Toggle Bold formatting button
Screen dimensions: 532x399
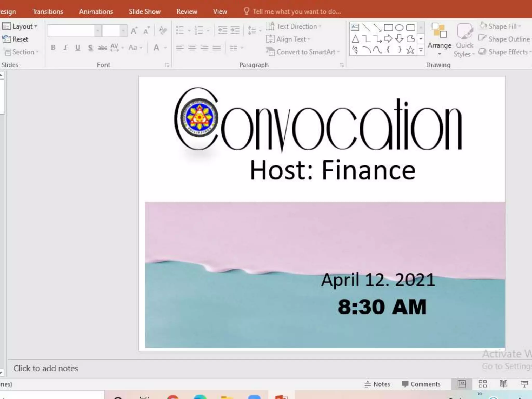pyautogui.click(x=53, y=48)
